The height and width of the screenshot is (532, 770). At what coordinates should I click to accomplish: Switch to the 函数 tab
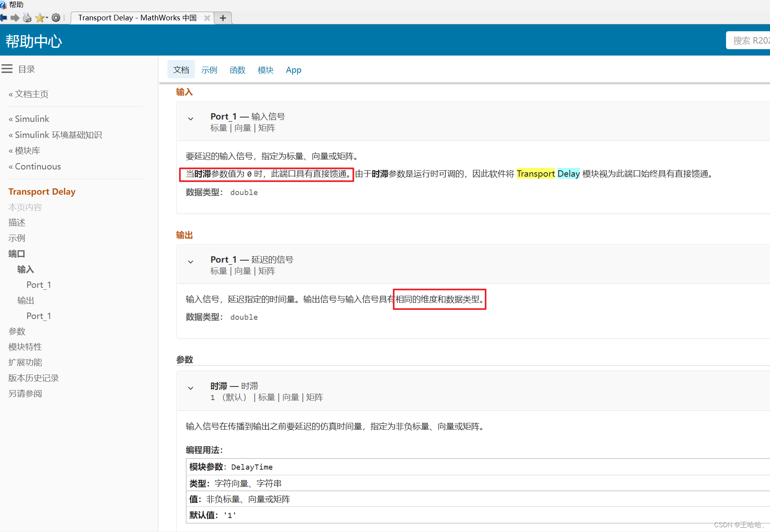point(237,70)
